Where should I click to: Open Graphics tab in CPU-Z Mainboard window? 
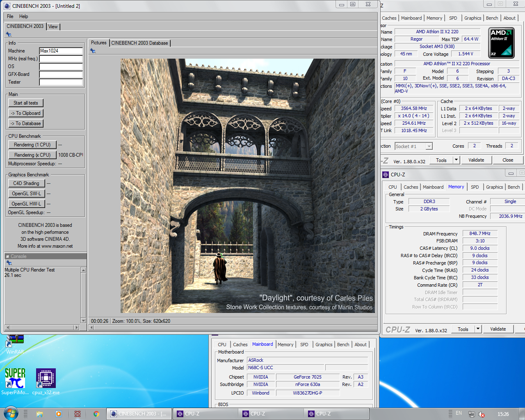pos(324,345)
